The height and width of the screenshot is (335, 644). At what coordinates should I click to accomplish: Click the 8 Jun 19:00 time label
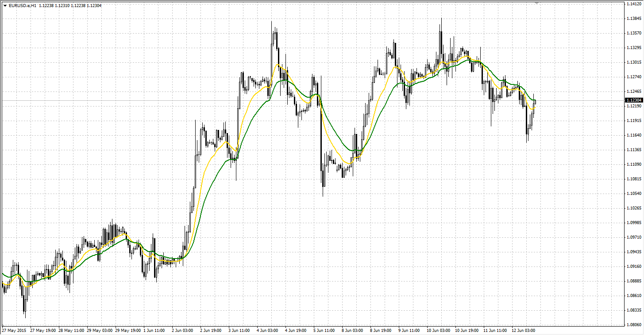(381, 330)
